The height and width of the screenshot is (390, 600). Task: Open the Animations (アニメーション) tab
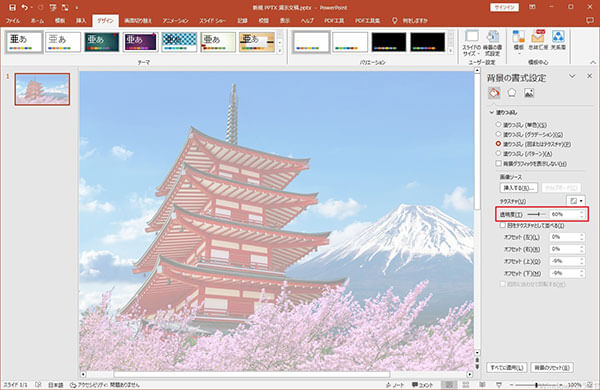175,21
